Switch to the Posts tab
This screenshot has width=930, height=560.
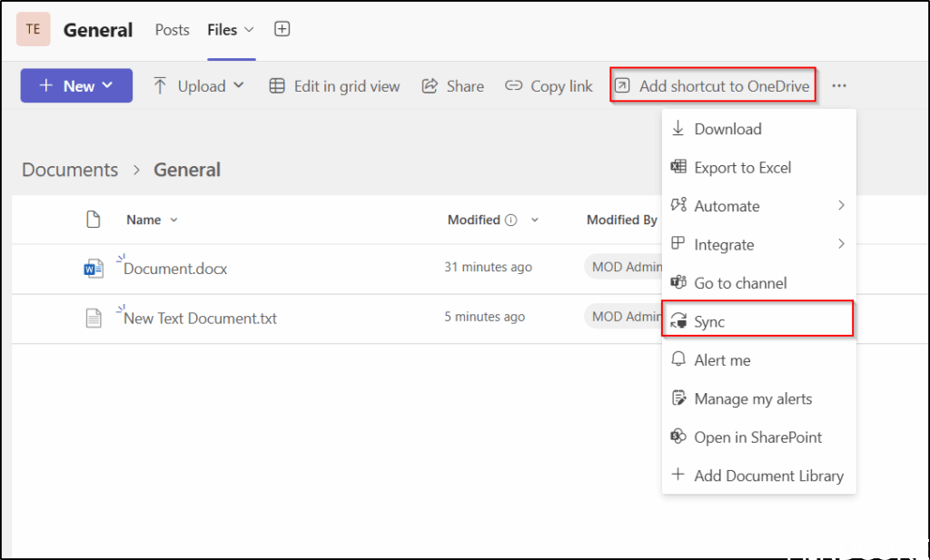172,30
